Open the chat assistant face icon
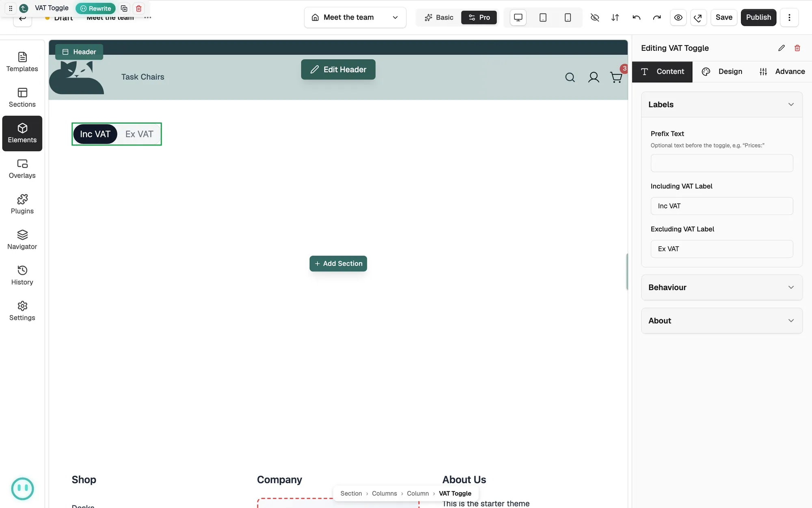812x508 pixels. 23,488
